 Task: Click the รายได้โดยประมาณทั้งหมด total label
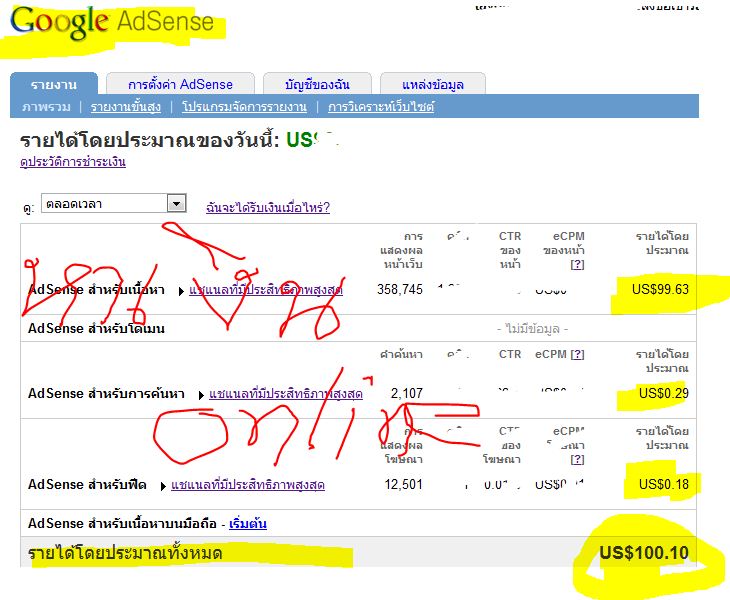125,553
